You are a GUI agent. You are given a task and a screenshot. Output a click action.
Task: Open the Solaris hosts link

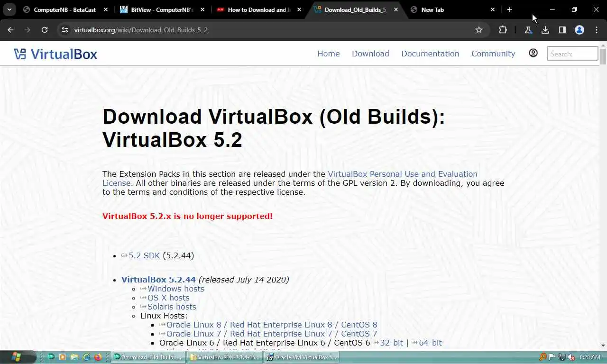point(172,307)
